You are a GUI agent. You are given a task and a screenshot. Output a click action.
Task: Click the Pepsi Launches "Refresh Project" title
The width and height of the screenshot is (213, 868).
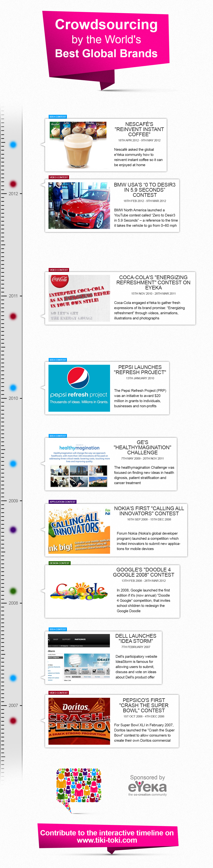tap(140, 370)
